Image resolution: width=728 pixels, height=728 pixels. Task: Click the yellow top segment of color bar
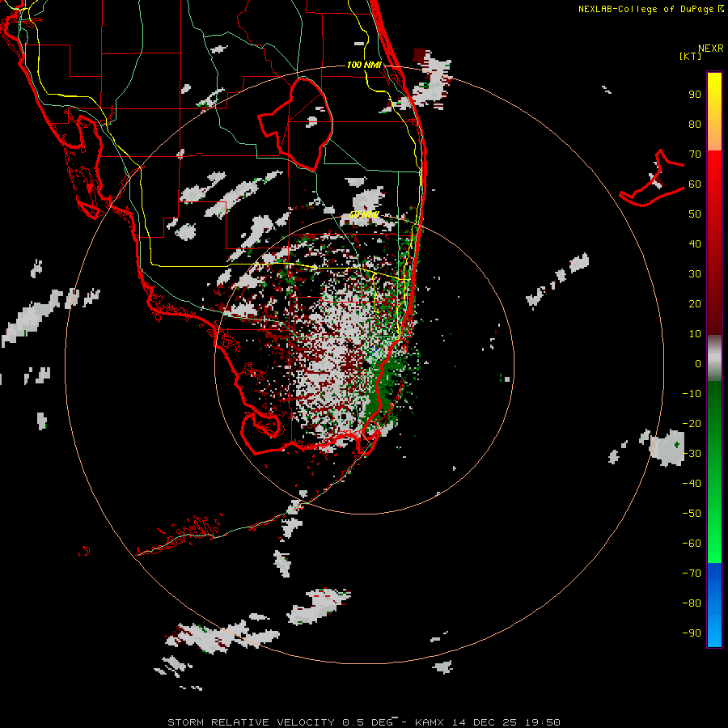pos(714,112)
